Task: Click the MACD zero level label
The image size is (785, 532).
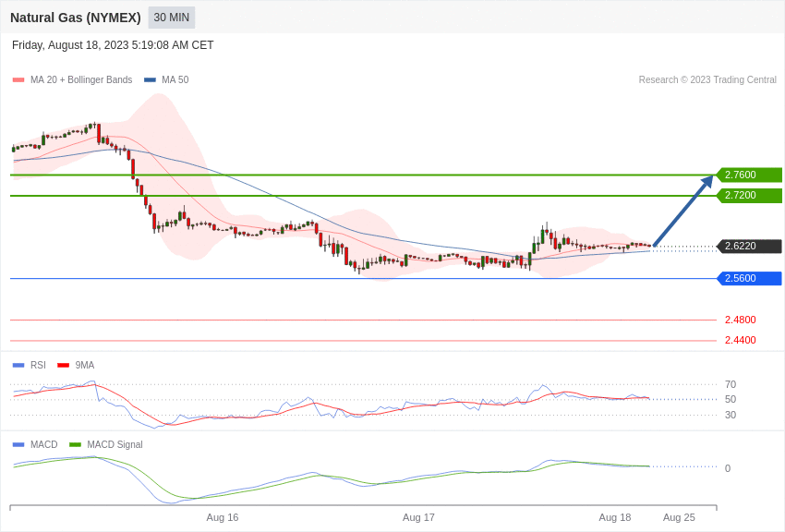Action: coord(728,468)
